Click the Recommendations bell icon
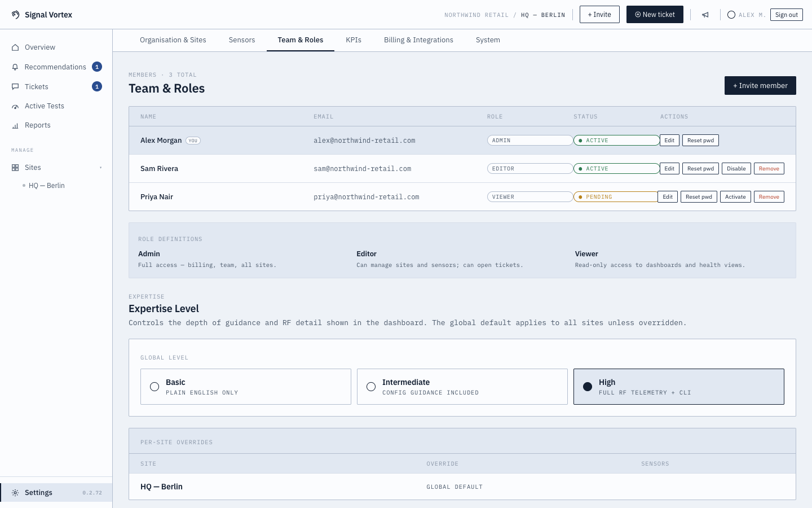Viewport: 812px width, 508px height. click(x=15, y=67)
